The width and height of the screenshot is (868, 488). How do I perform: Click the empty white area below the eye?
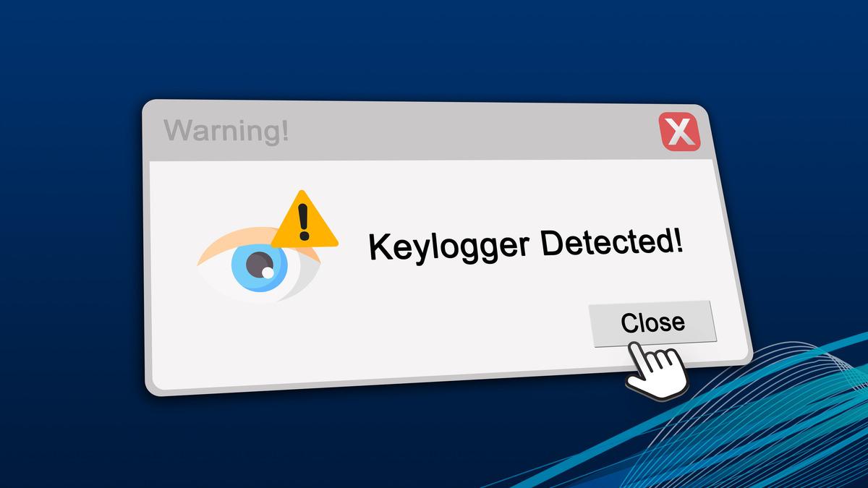(260, 340)
